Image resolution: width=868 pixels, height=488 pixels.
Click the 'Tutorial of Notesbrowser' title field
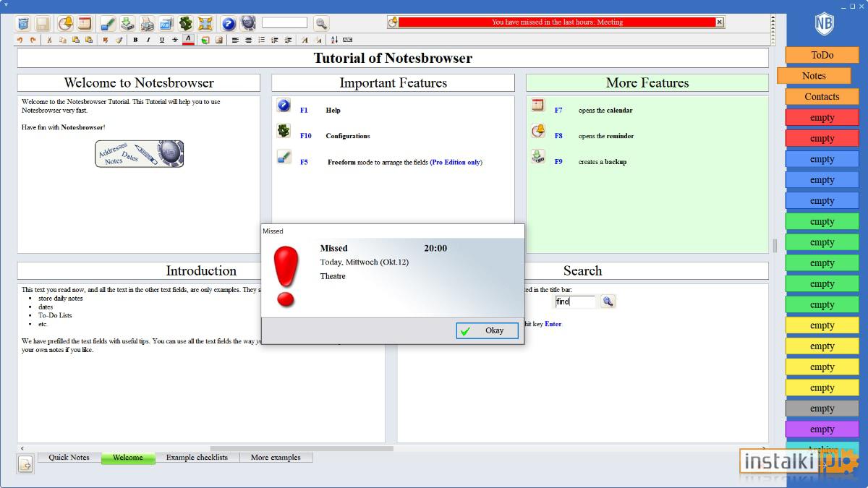pos(393,58)
